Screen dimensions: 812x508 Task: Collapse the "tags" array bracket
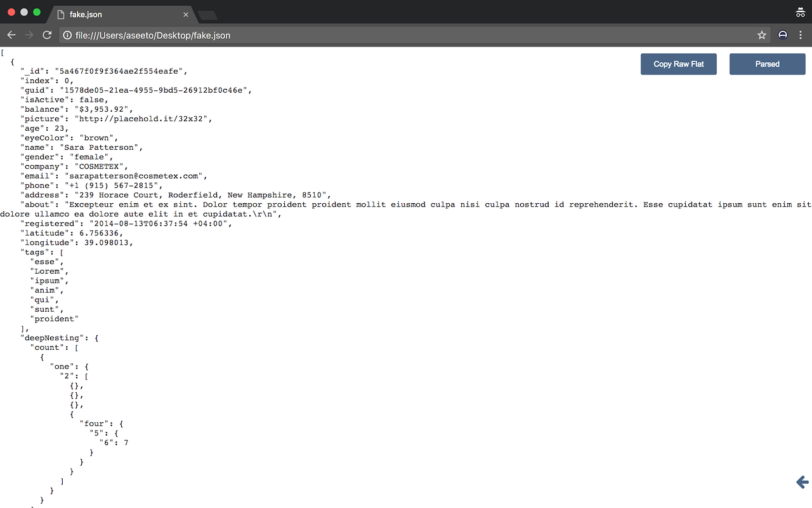click(62, 252)
